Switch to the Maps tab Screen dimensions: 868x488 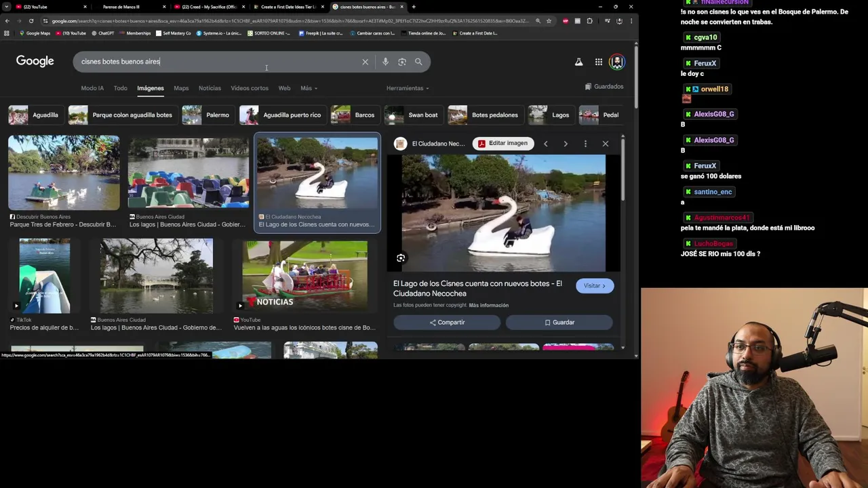[x=181, y=88]
